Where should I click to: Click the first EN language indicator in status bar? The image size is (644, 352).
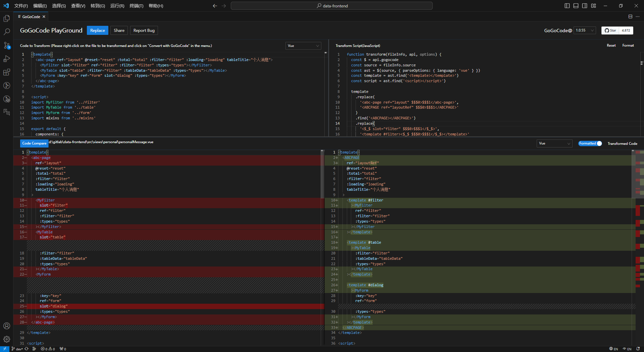click(613, 349)
